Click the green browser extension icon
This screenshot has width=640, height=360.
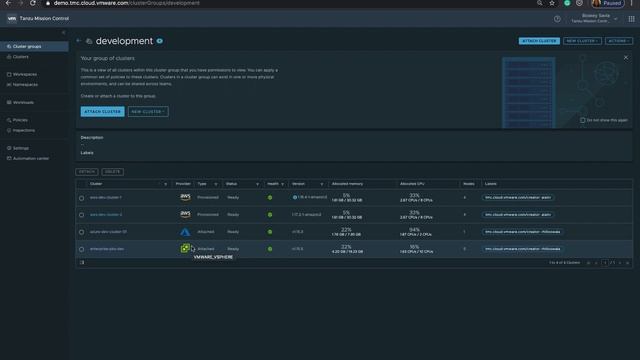pyautogui.click(x=567, y=3)
